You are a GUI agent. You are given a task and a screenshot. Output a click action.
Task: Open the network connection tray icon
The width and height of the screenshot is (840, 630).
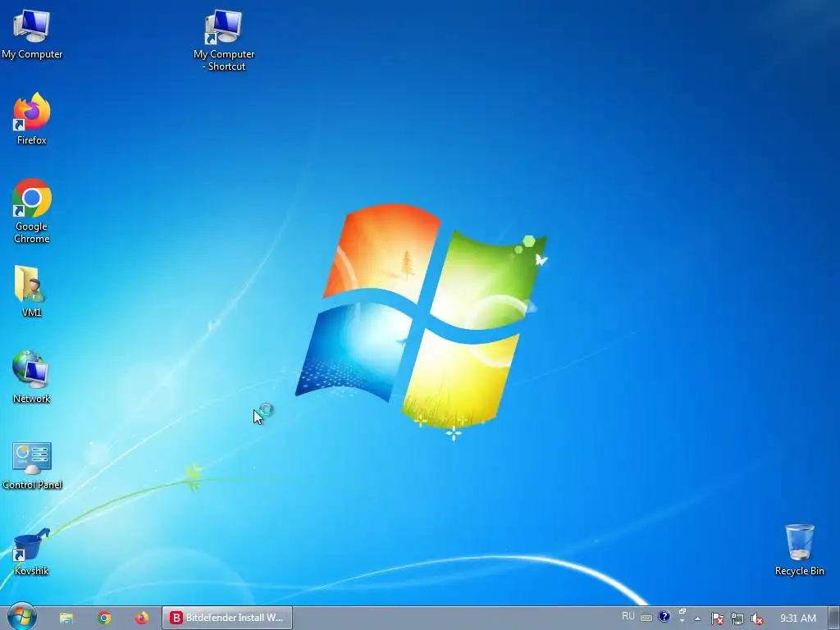tap(737, 619)
